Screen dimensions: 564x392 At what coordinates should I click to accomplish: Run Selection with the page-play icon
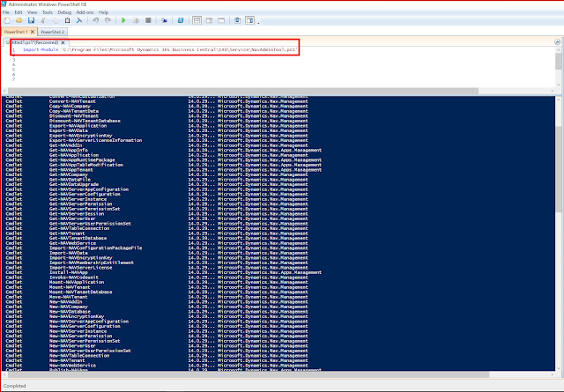(x=136, y=20)
